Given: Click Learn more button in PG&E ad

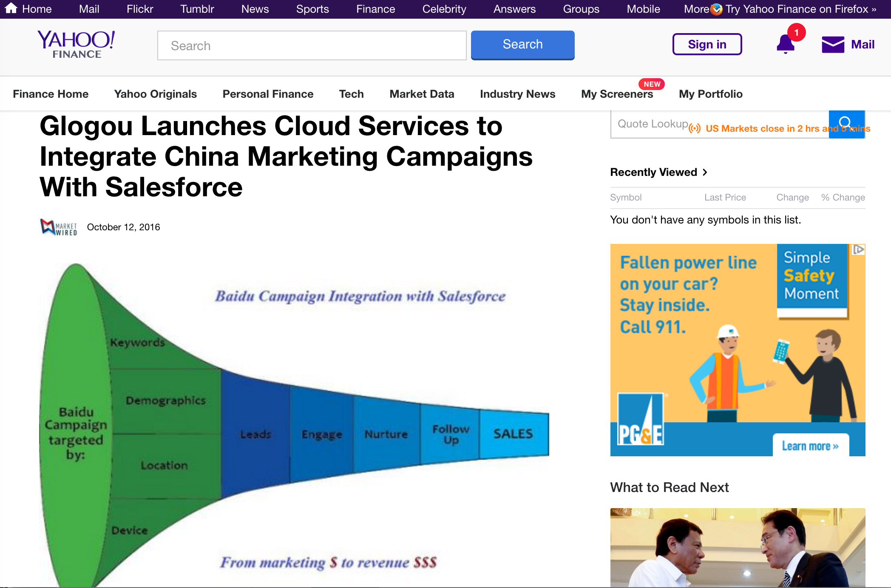Looking at the screenshot, I should point(811,446).
